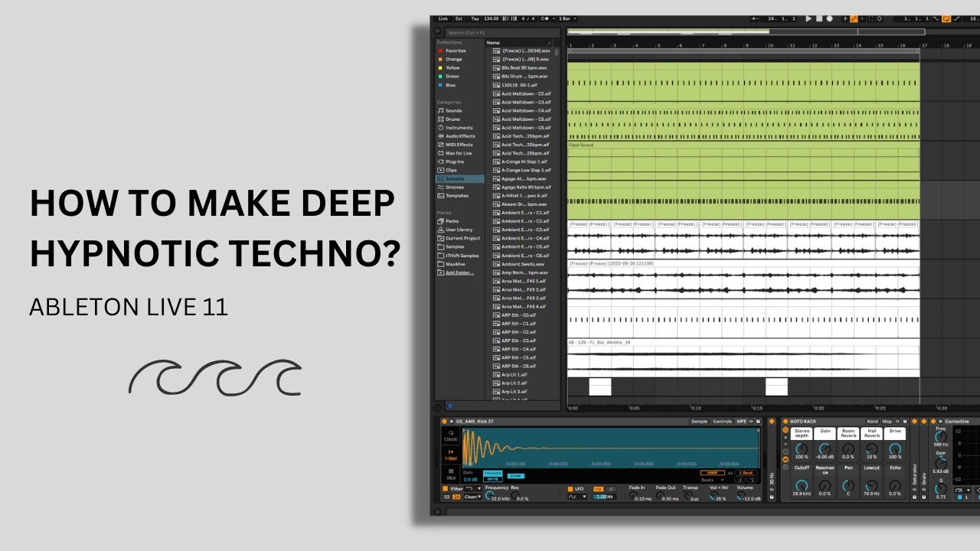The image size is (980, 551).
Task: Click the Cutoff macro knob
Action: tap(802, 485)
